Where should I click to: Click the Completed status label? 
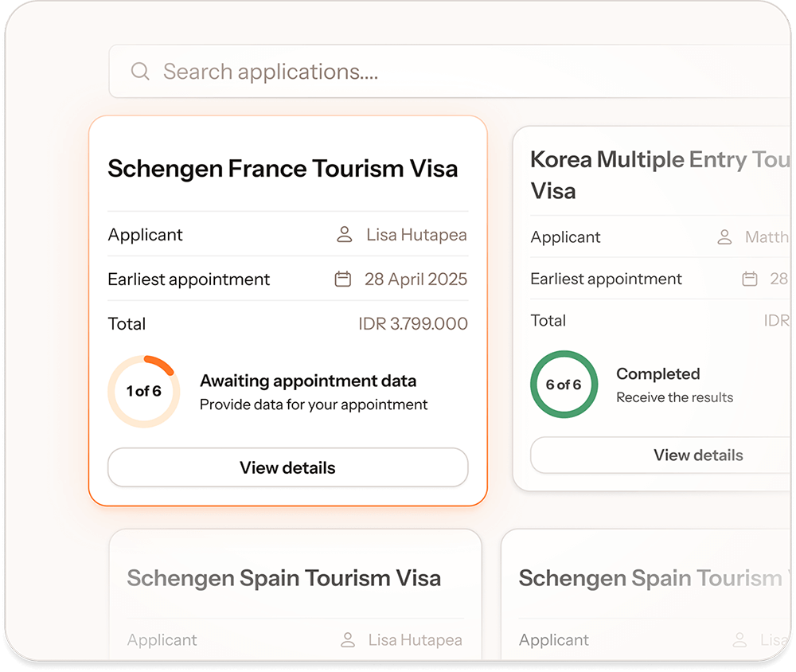click(x=658, y=373)
